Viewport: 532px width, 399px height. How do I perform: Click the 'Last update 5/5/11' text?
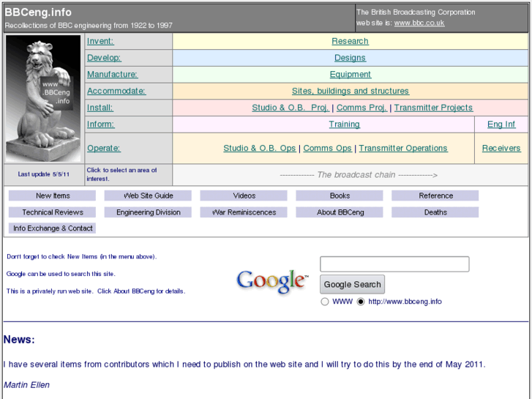tap(44, 174)
